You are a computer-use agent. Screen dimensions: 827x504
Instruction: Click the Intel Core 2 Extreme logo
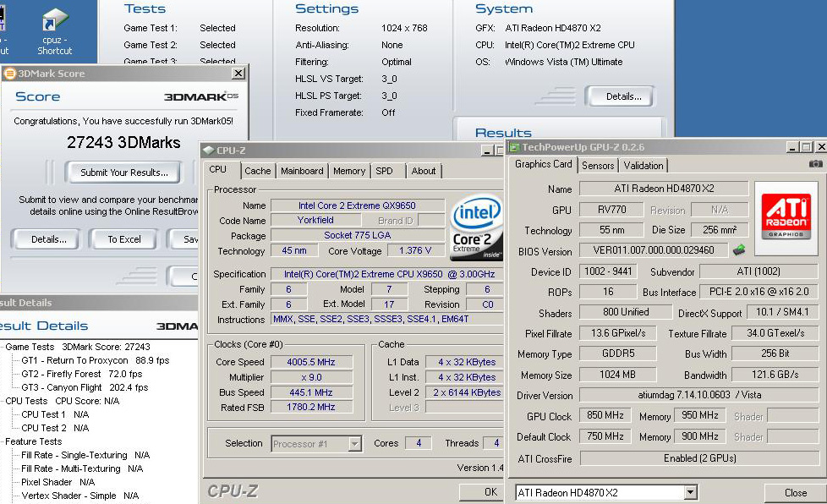[x=474, y=227]
